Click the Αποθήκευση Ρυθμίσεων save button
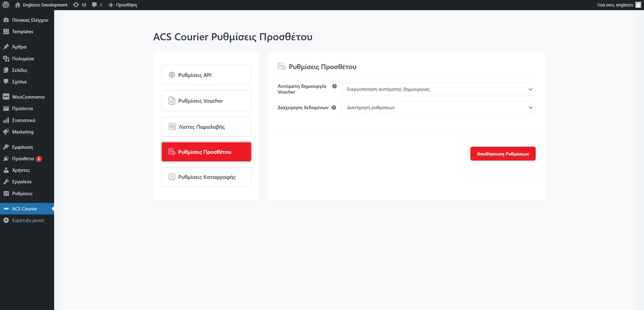 [x=503, y=154]
